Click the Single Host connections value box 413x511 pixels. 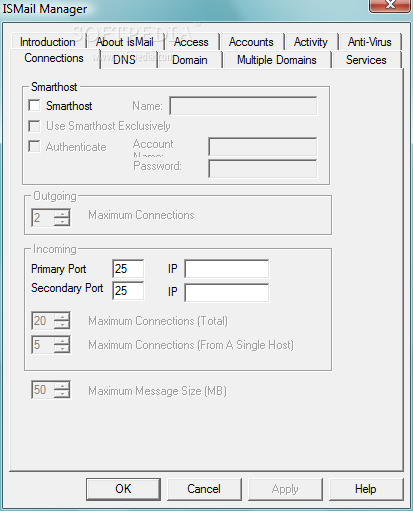(x=43, y=345)
